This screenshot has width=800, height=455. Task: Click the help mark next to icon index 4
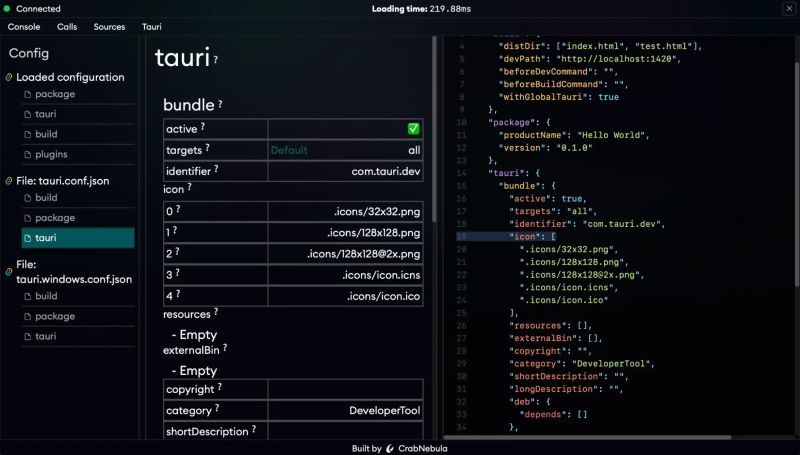coord(178,293)
